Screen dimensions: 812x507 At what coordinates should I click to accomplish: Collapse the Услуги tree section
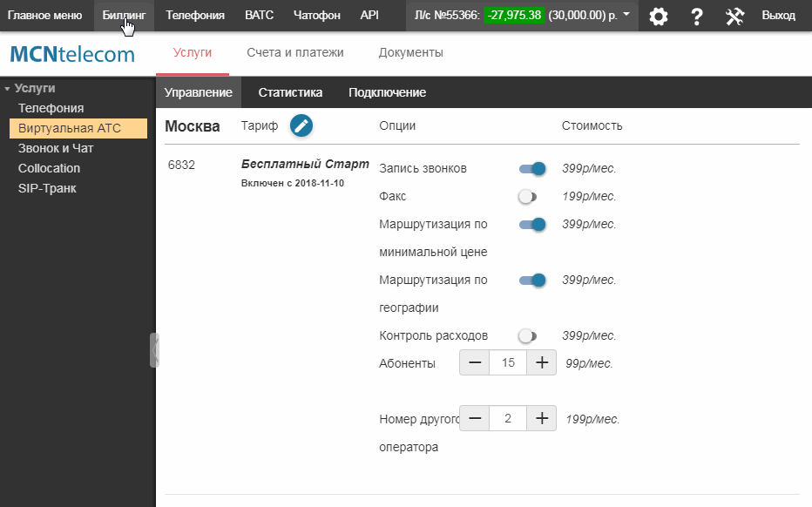pos(8,88)
